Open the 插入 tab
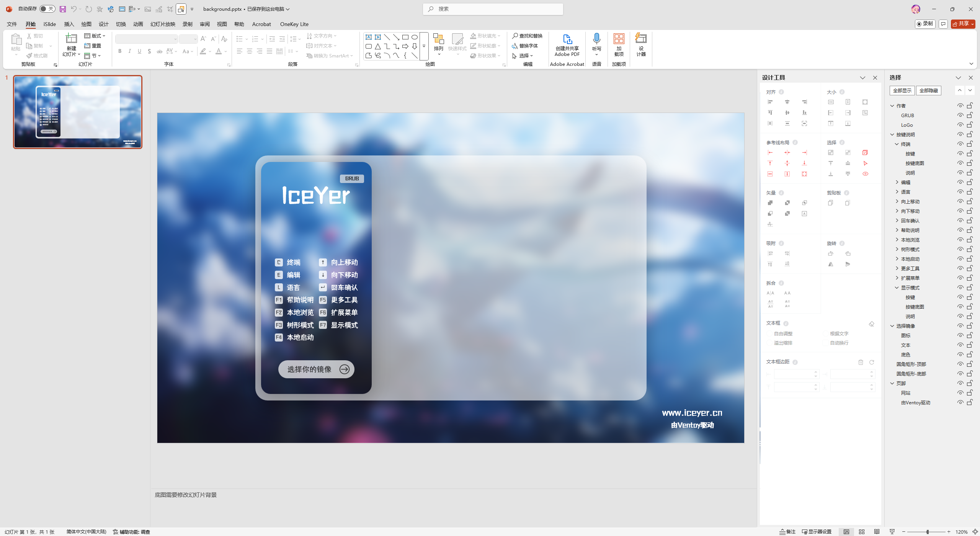 (x=69, y=24)
